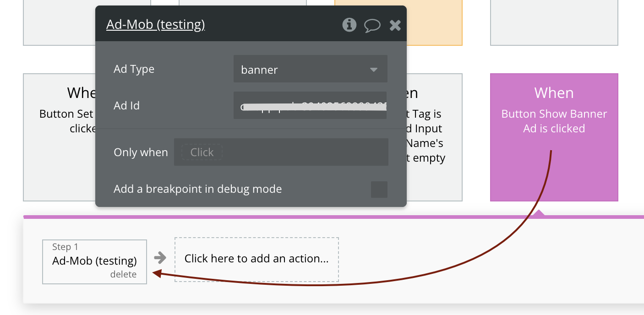Select the top-right gray event box
This screenshot has width=644, height=315.
[554, 23]
